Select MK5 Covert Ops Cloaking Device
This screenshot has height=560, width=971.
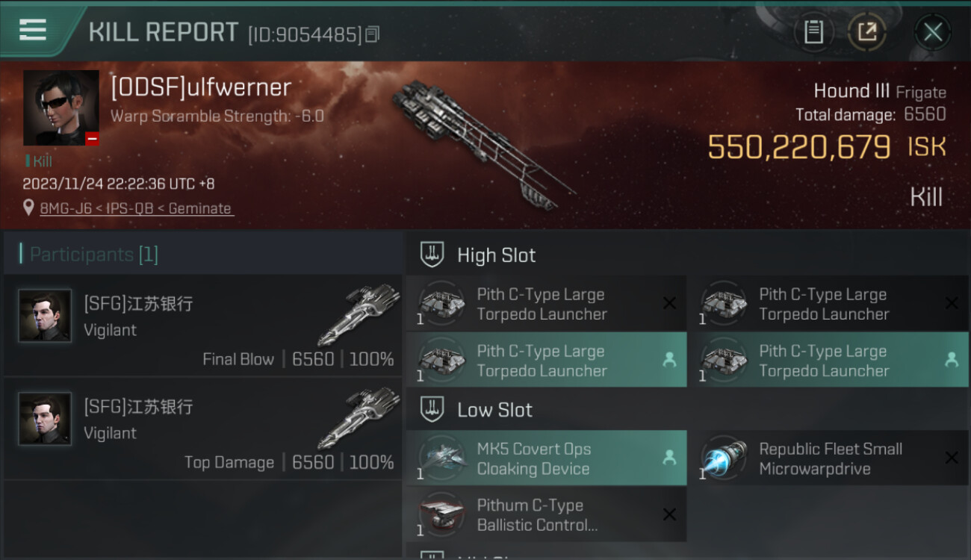pyautogui.click(x=546, y=458)
